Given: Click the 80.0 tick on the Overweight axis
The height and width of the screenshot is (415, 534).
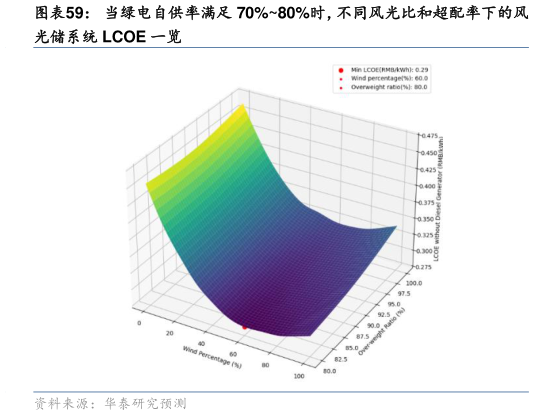Looking at the screenshot, I should tap(329, 371).
